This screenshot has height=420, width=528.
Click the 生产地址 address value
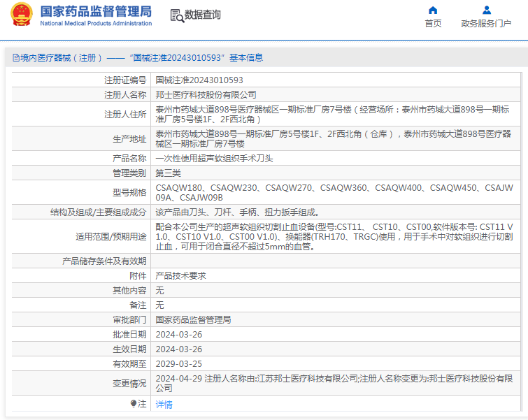click(334, 139)
